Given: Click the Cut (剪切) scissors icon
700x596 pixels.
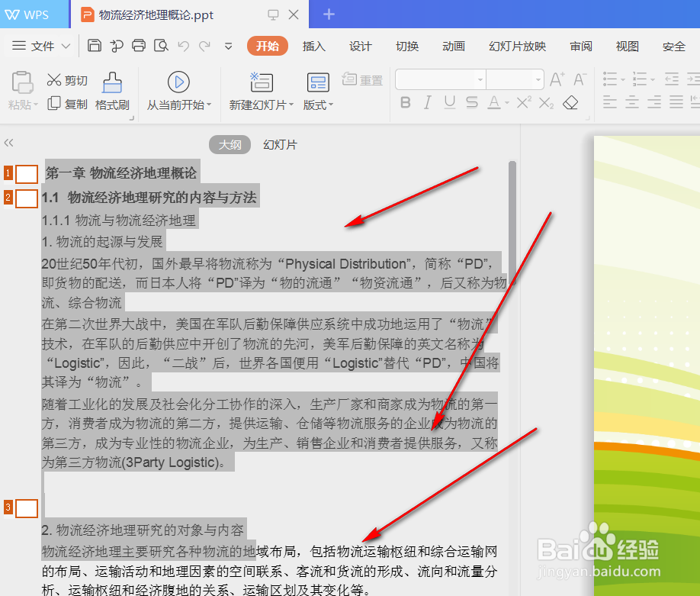Looking at the screenshot, I should 66,79.
